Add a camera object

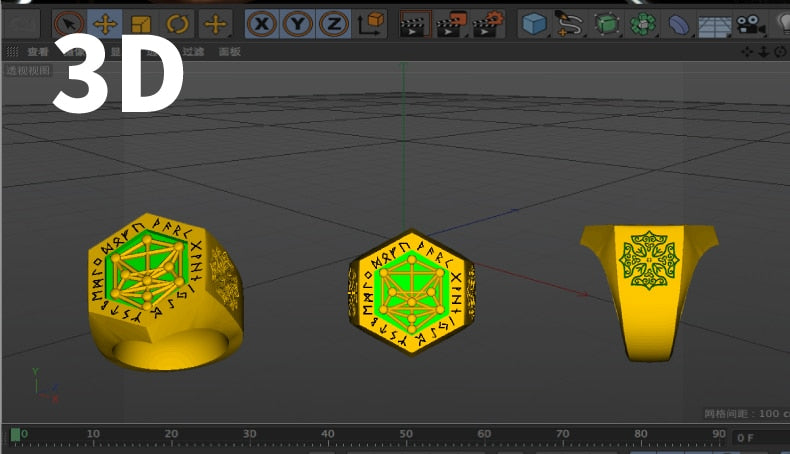point(748,24)
